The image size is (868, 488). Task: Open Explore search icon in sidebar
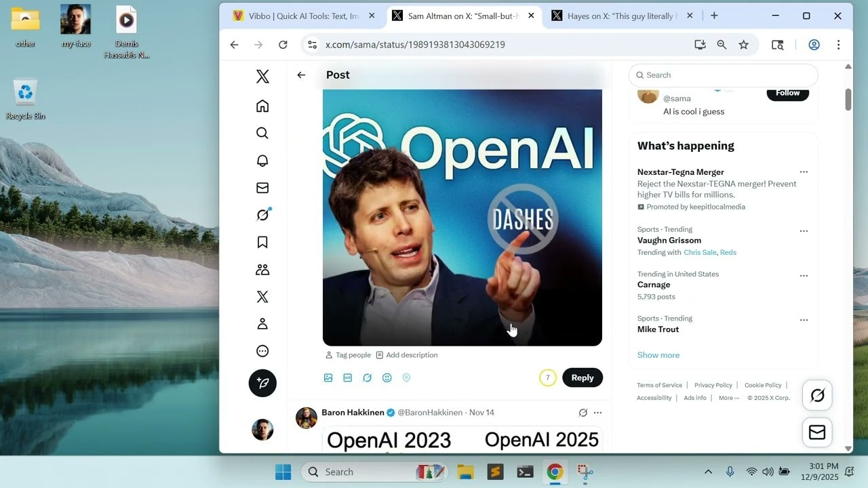point(262,134)
